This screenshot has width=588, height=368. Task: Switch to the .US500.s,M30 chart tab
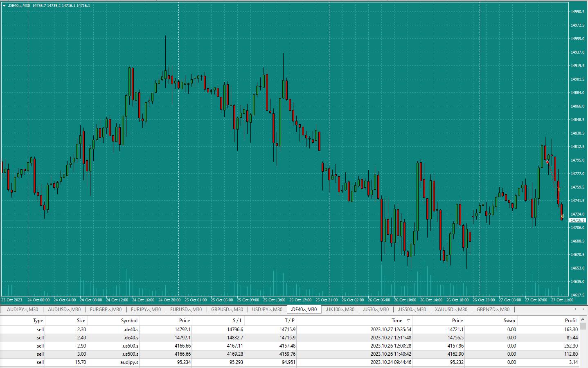[x=412, y=310]
